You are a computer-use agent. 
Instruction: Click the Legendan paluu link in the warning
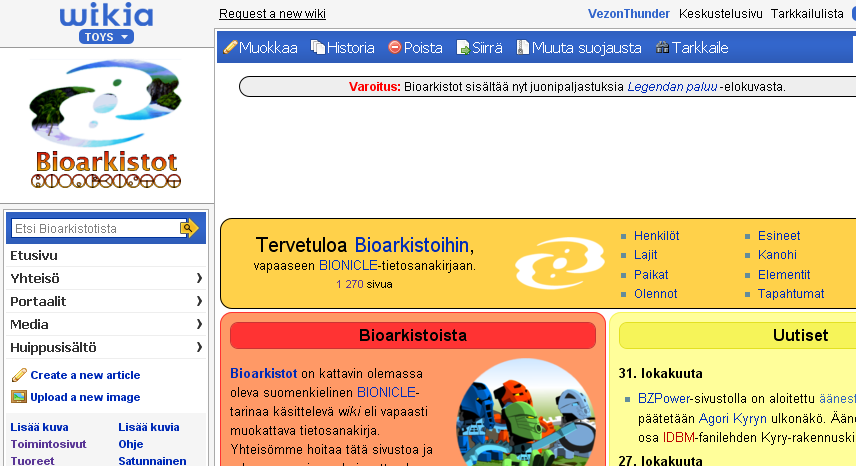pos(672,87)
